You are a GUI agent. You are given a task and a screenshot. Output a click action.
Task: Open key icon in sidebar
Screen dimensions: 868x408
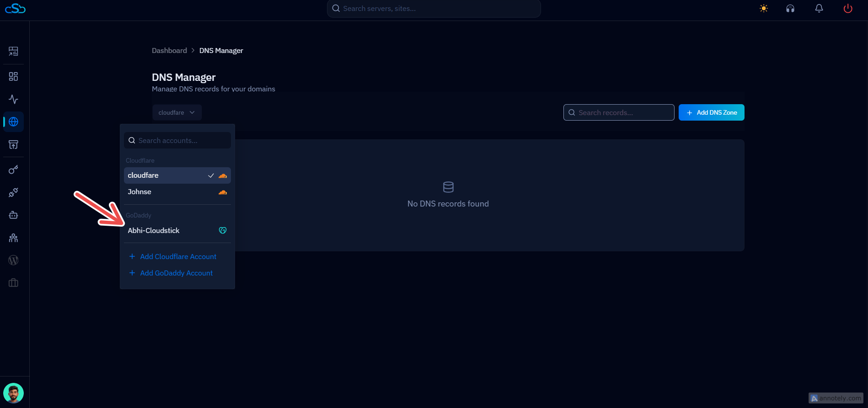[13, 170]
